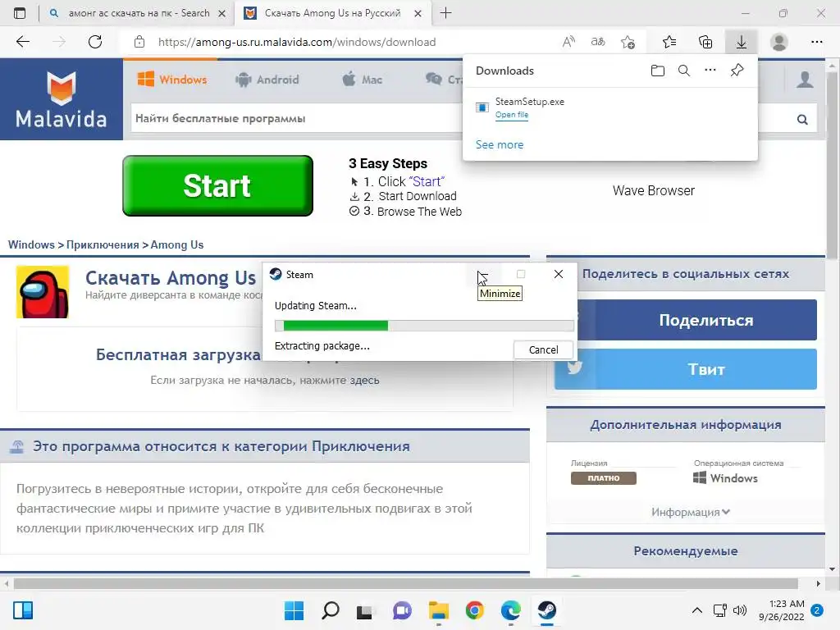This screenshot has width=840, height=630.
Task: Cancel the Steam update
Action: (543, 349)
